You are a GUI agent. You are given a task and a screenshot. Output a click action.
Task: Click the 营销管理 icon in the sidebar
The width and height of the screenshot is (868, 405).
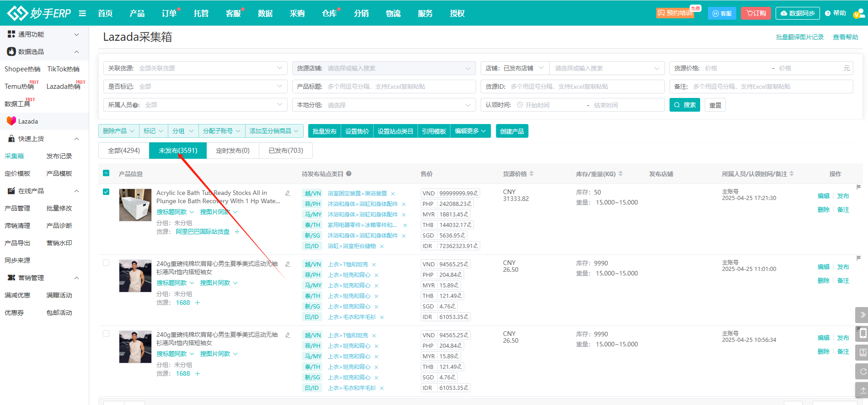coord(11,278)
